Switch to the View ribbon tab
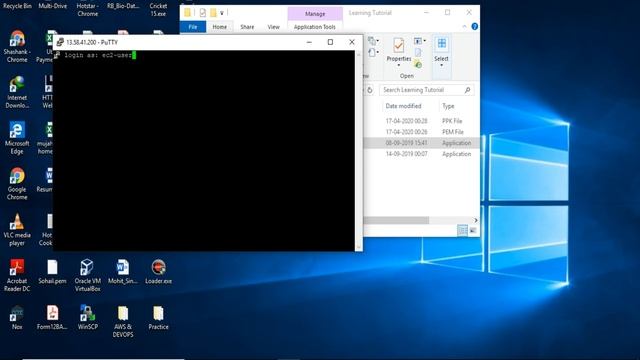The height and width of the screenshot is (360, 640). (x=273, y=27)
